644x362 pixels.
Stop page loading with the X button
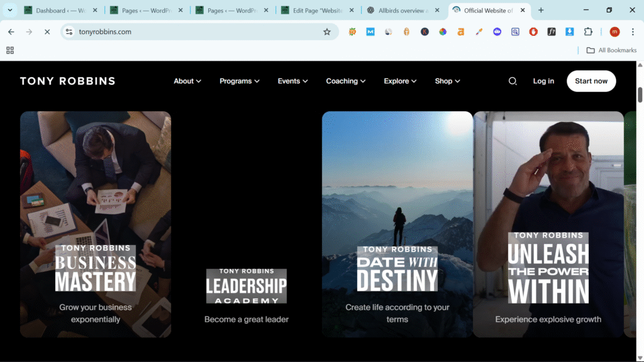[47, 32]
